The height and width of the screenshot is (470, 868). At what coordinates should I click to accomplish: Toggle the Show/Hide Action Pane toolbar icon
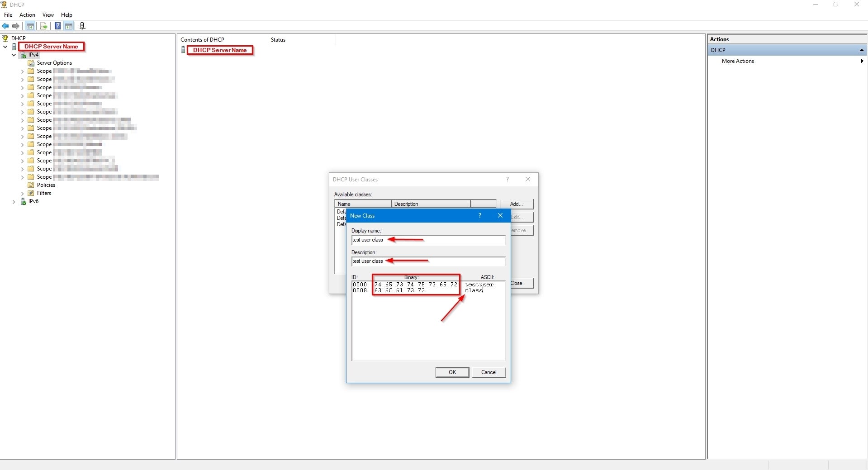tap(69, 26)
